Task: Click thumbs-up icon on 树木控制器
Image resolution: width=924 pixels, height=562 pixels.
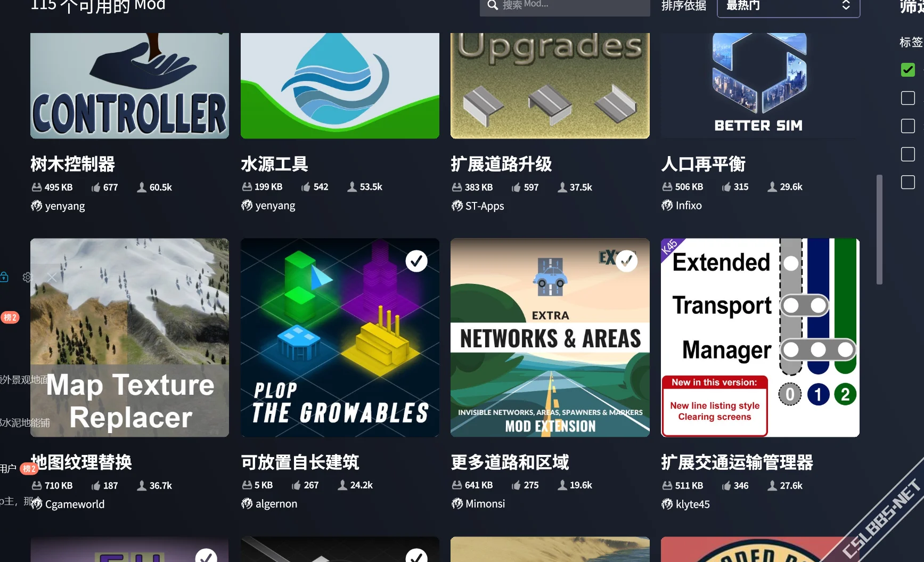Action: [x=96, y=188]
